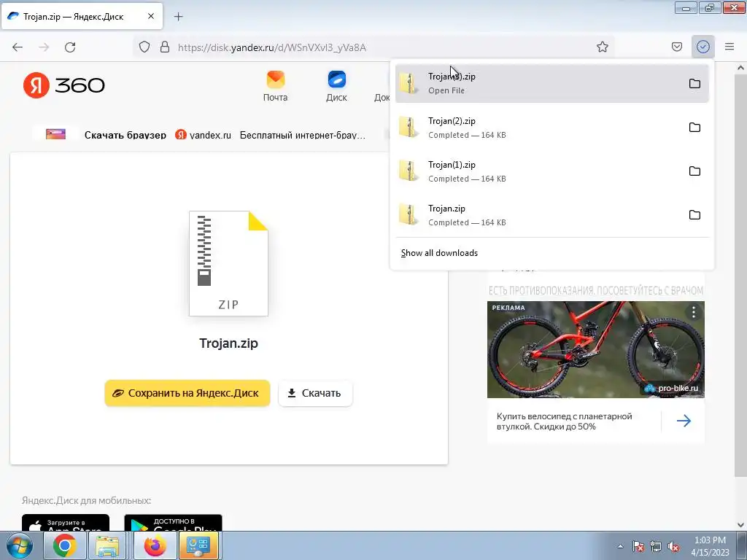
Task: Open the Яндекс 360 logo
Action: click(x=64, y=85)
